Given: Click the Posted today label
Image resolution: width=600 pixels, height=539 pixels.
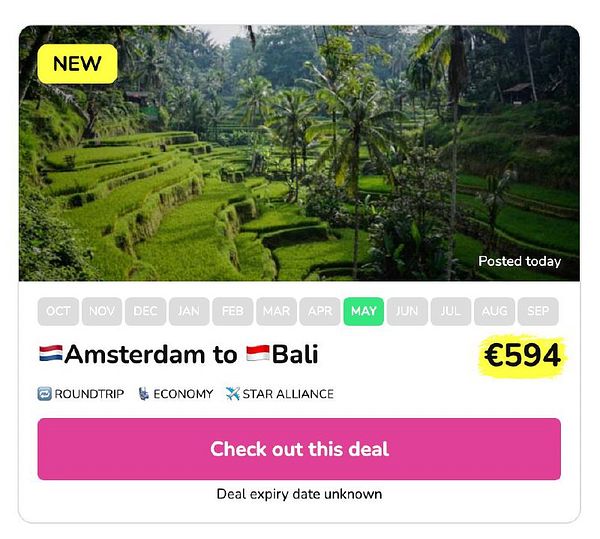Looking at the screenshot, I should click(x=520, y=261).
